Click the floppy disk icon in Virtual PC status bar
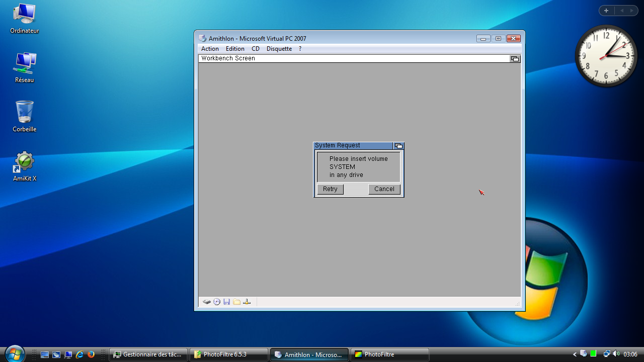Image resolution: width=644 pixels, height=362 pixels. (x=227, y=302)
